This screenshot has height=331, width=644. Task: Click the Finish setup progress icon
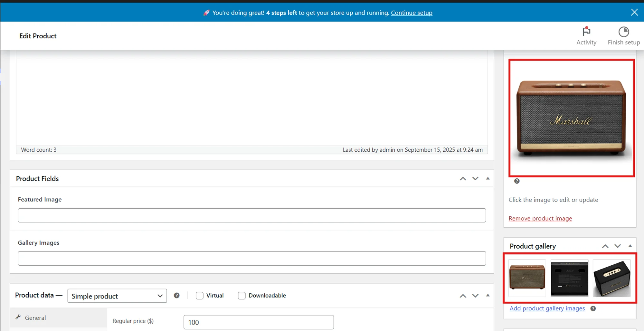(x=624, y=31)
